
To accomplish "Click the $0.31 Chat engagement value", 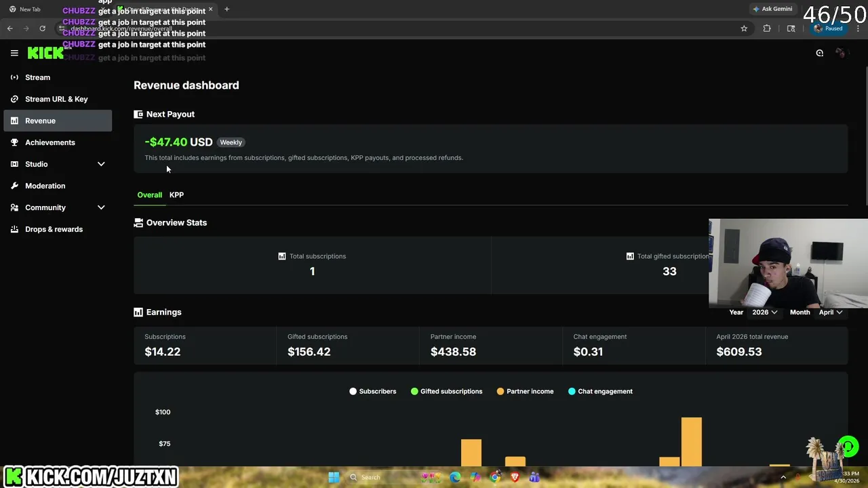I will click(x=588, y=352).
